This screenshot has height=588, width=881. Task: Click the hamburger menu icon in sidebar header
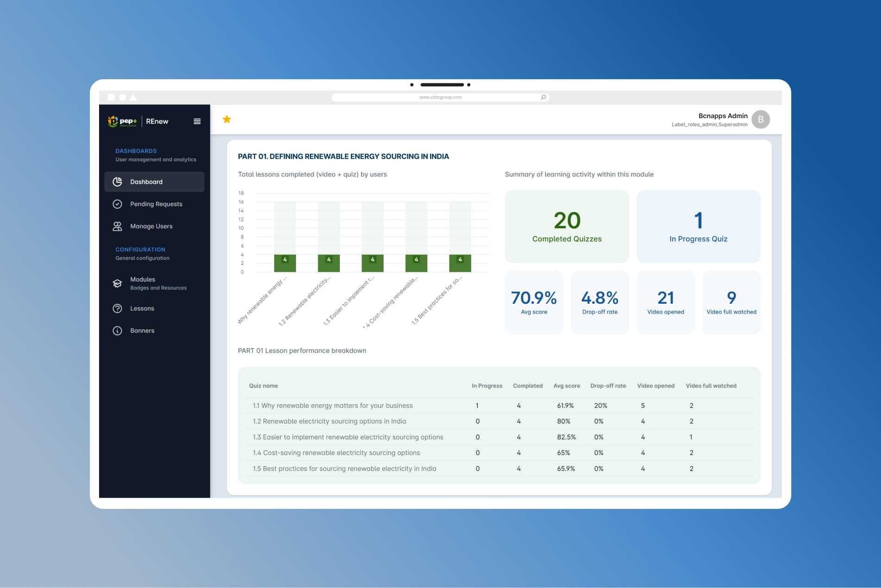point(197,121)
